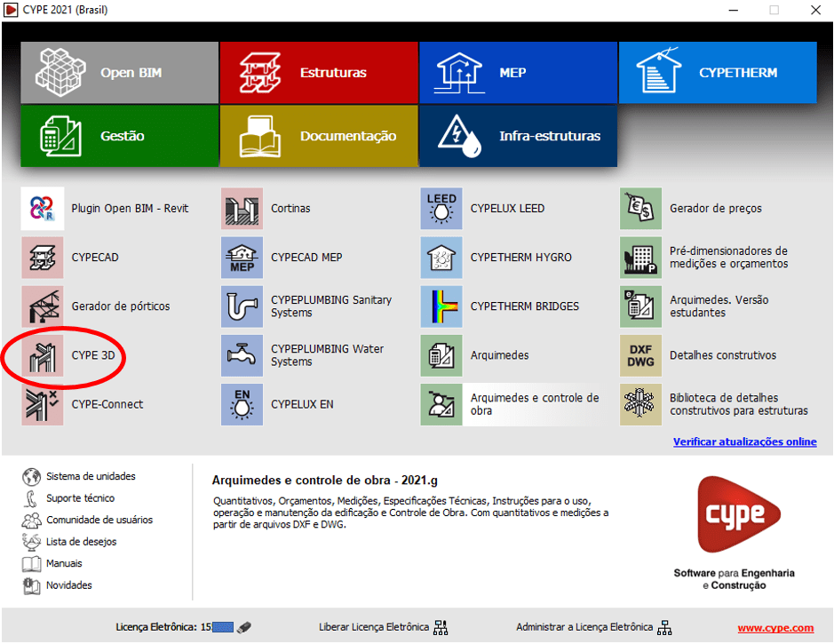Click the Liberar Licença Eletrônica network icon
Viewport: 834px width, 644px height.
click(x=441, y=627)
